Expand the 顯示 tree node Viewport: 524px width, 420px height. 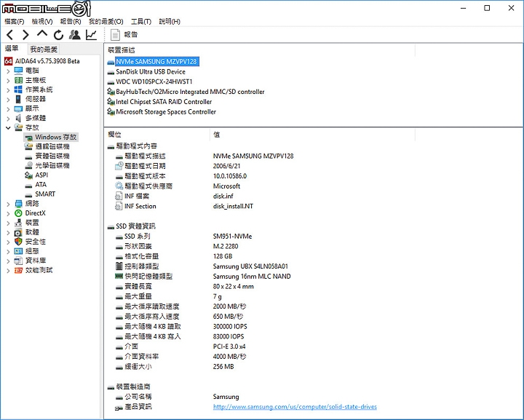[x=8, y=108]
